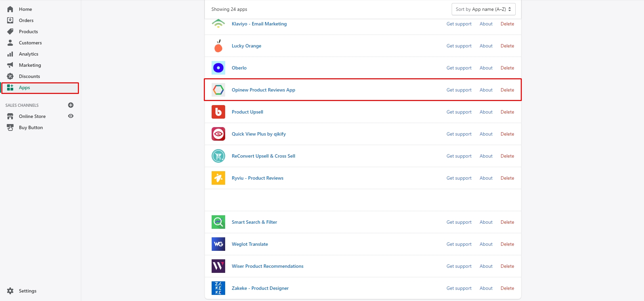This screenshot has height=301, width=644.
Task: Open Zakeke - Product Designer app
Action: (260, 288)
